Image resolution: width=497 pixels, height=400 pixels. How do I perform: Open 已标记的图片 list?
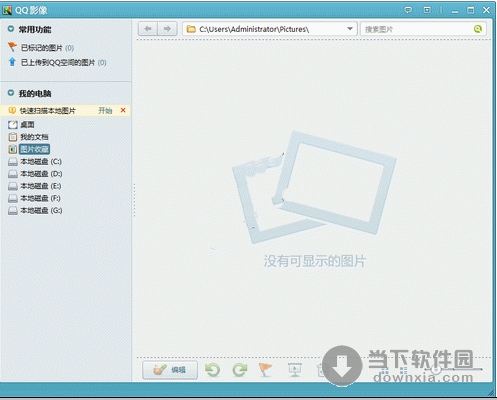click(47, 48)
